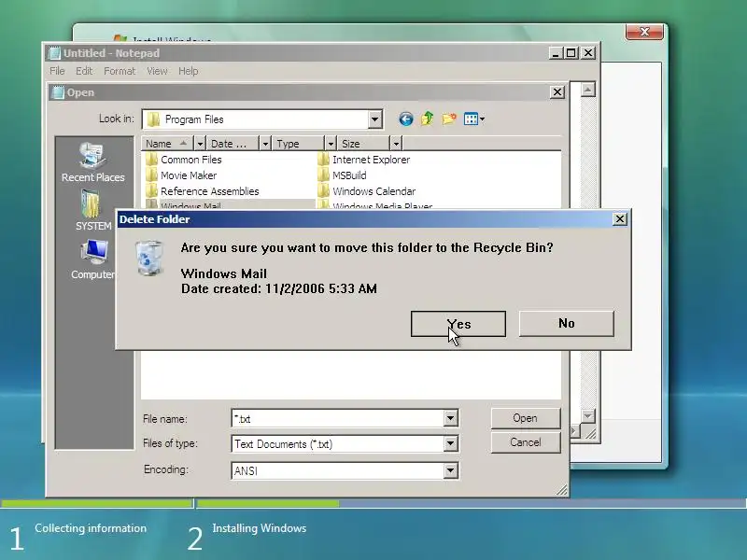
Task: Close the Open dialog
Action: tap(557, 91)
